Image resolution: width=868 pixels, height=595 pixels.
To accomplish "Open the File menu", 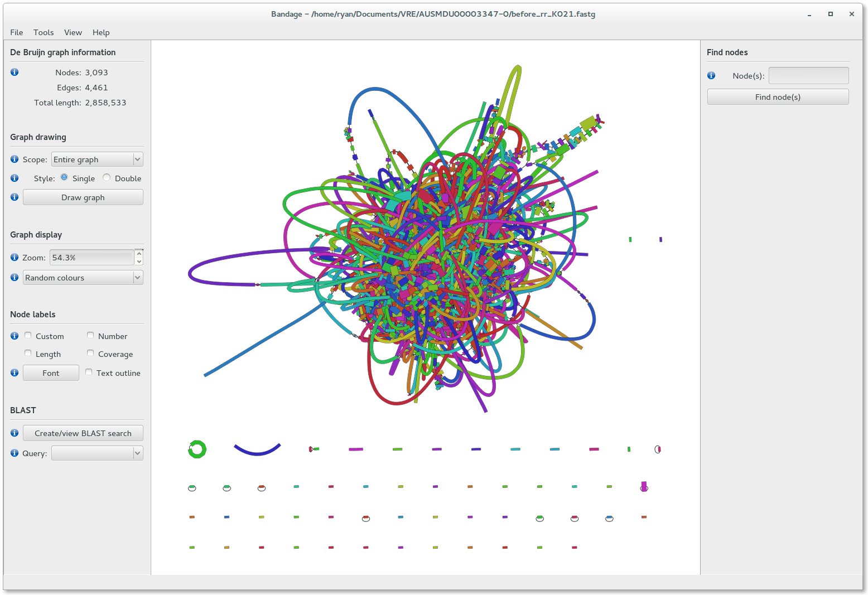I will (x=17, y=32).
